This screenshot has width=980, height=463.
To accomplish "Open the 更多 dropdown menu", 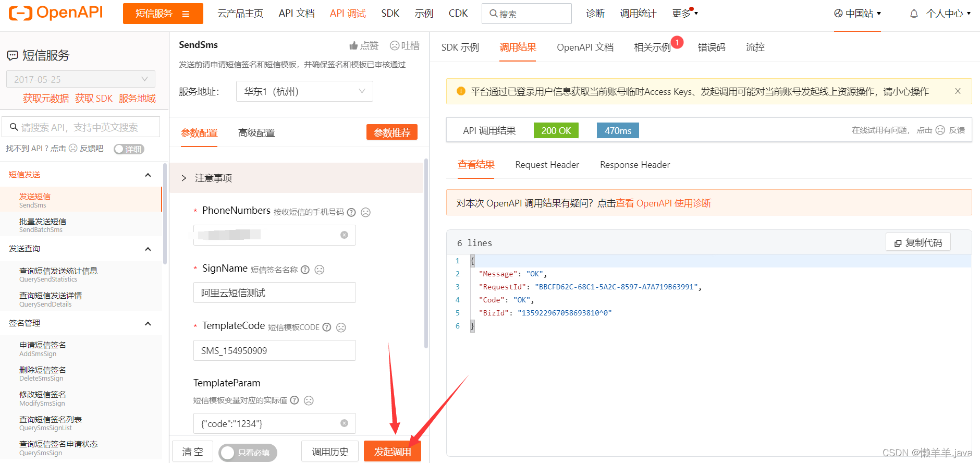I will (x=685, y=14).
